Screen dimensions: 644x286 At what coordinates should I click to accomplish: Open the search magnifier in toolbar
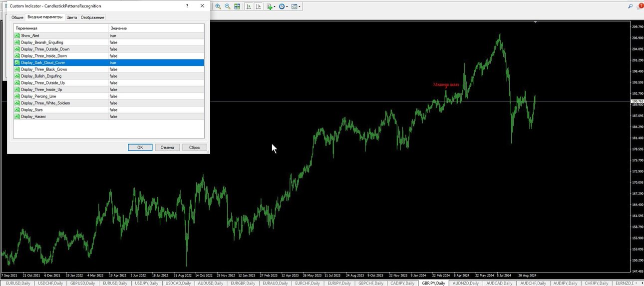631,6
